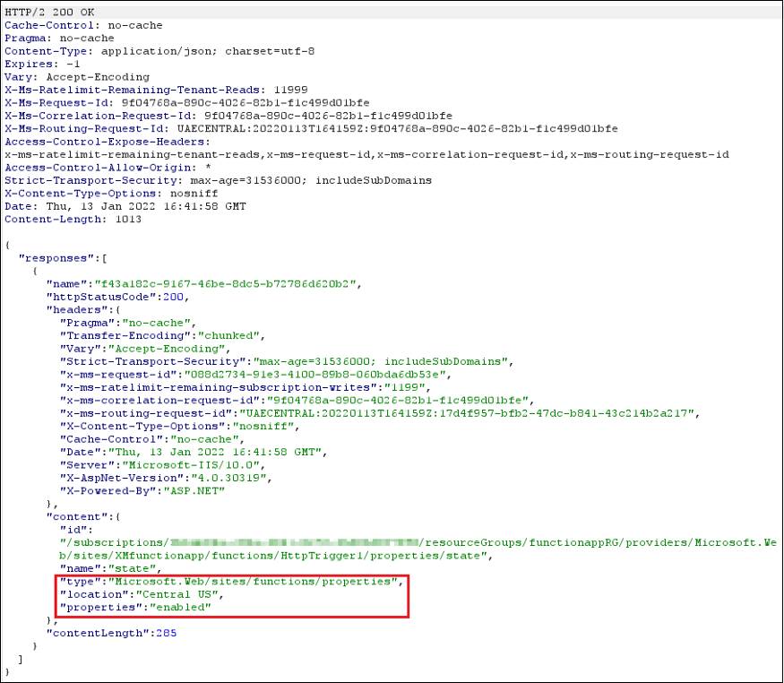784x683 pixels.
Task: Click the blurred subscription ID in the path
Action: [295, 543]
